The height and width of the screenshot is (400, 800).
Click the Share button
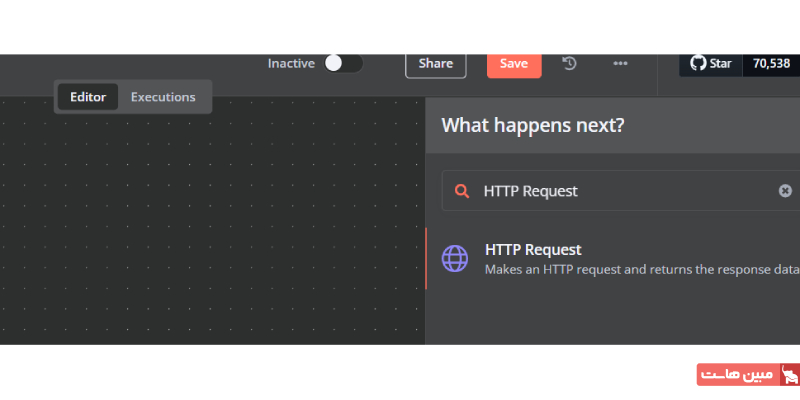(x=436, y=64)
